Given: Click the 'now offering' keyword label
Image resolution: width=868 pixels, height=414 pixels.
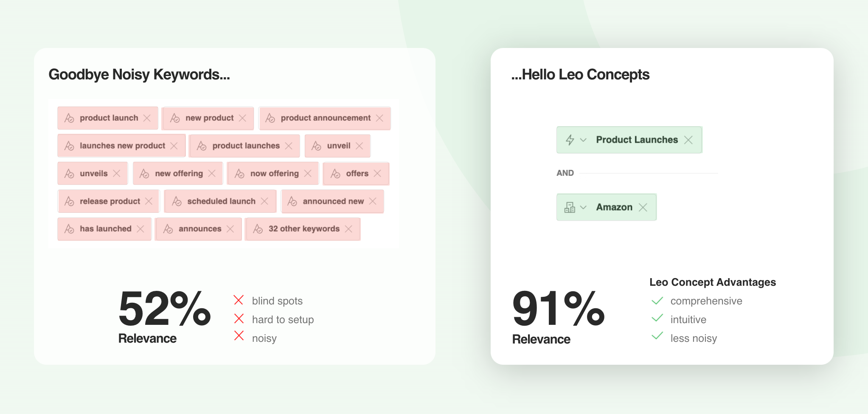Looking at the screenshot, I should 274,173.
